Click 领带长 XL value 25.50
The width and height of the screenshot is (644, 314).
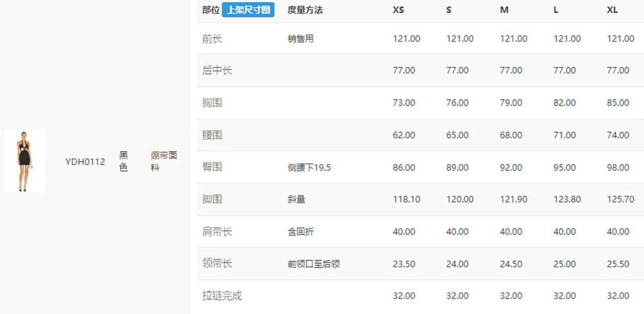tap(618, 264)
